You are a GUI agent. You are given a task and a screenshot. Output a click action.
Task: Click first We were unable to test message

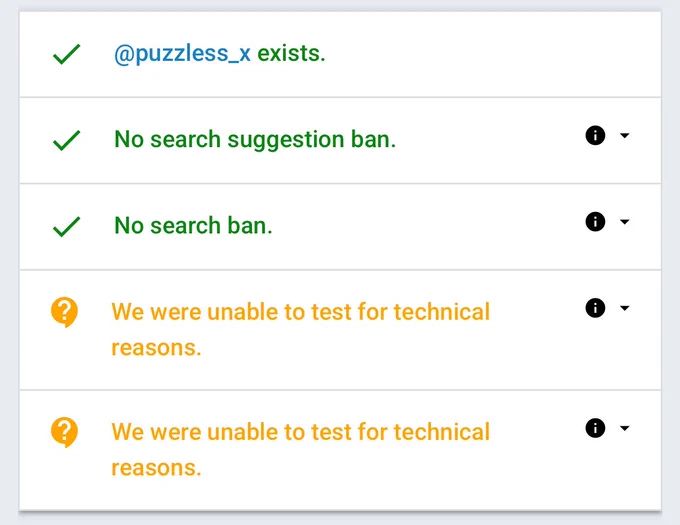(301, 329)
